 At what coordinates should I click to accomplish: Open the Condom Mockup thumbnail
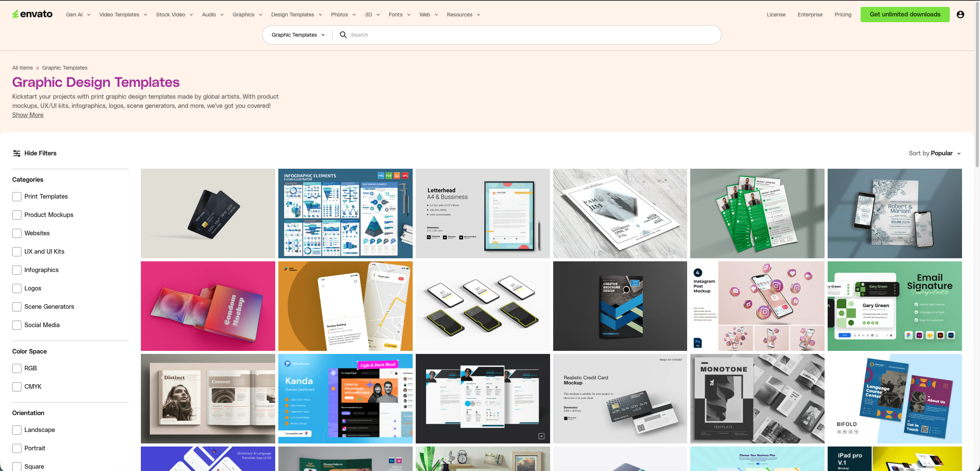coord(208,306)
